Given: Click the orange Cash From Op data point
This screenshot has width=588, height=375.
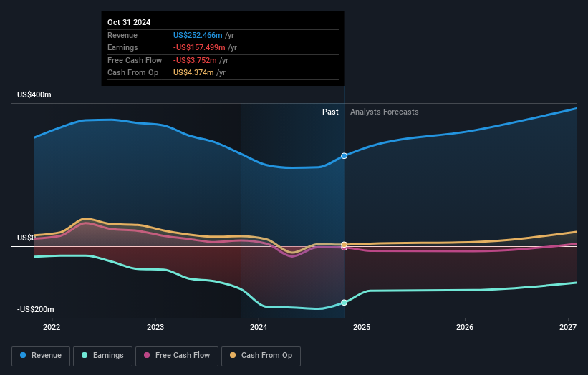Looking at the screenshot, I should 344,244.
